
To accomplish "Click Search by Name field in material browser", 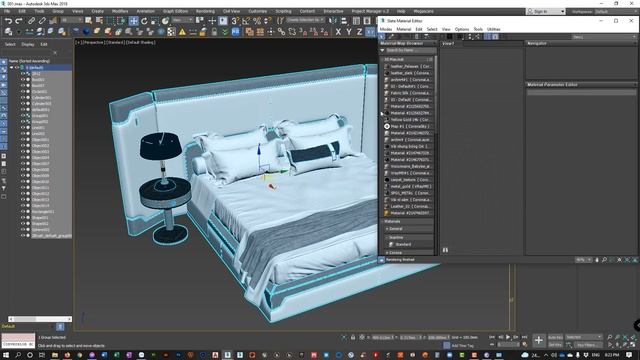I will coord(410,50).
